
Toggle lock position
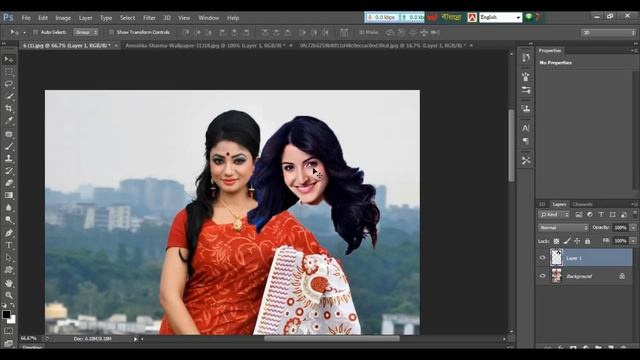click(x=577, y=241)
